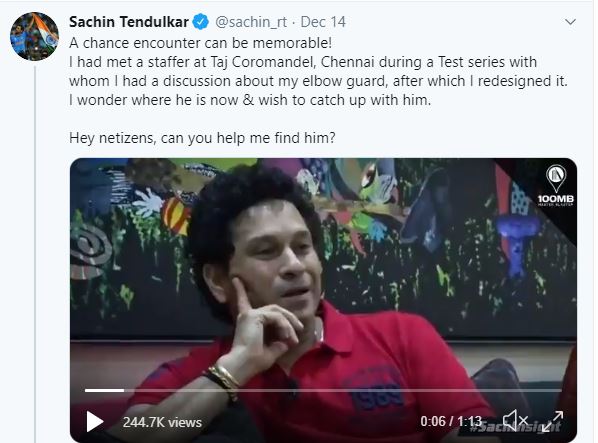Enter fullscreen with the expand arrows icon
The width and height of the screenshot is (598, 443).
552,421
